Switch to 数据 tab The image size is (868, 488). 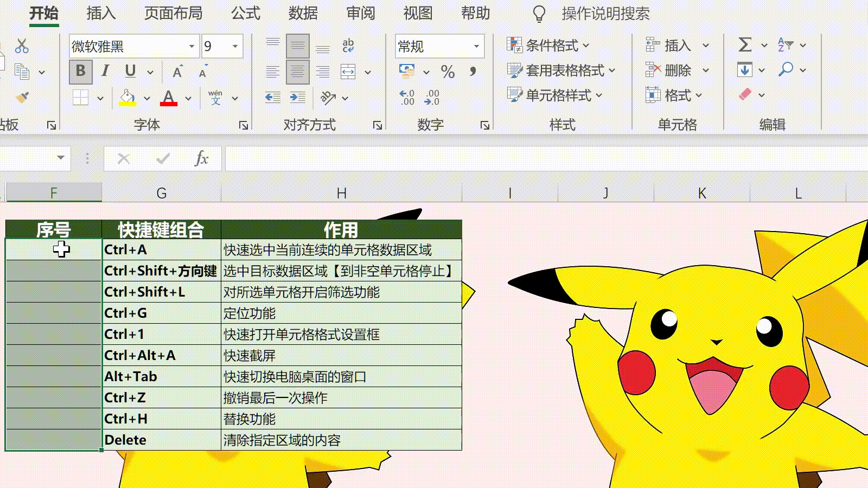click(x=303, y=13)
